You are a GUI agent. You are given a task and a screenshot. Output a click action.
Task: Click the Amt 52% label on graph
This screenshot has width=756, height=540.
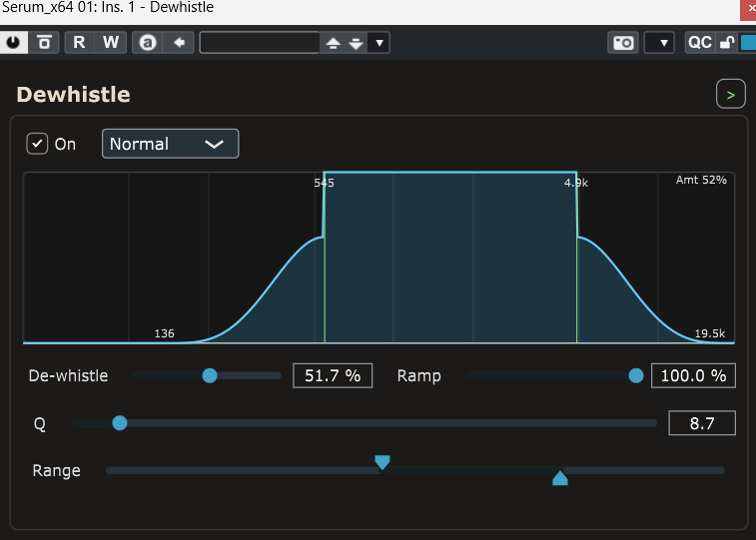tap(701, 180)
